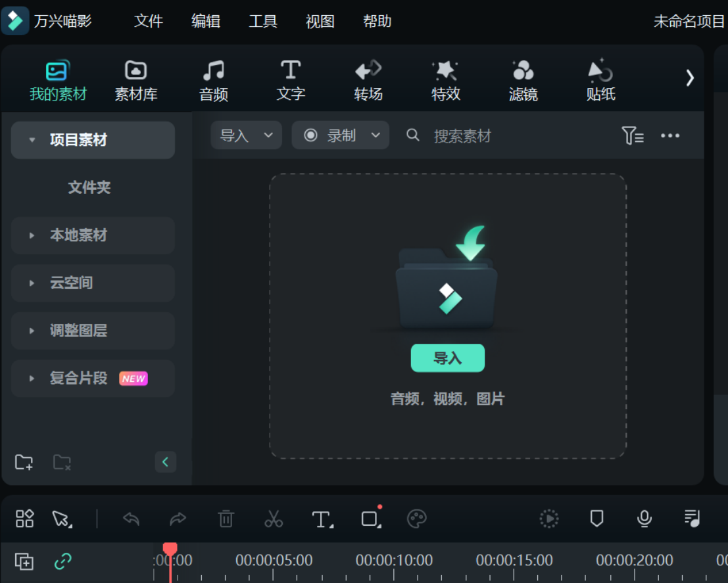Expand the 本地素材 section

(92, 235)
